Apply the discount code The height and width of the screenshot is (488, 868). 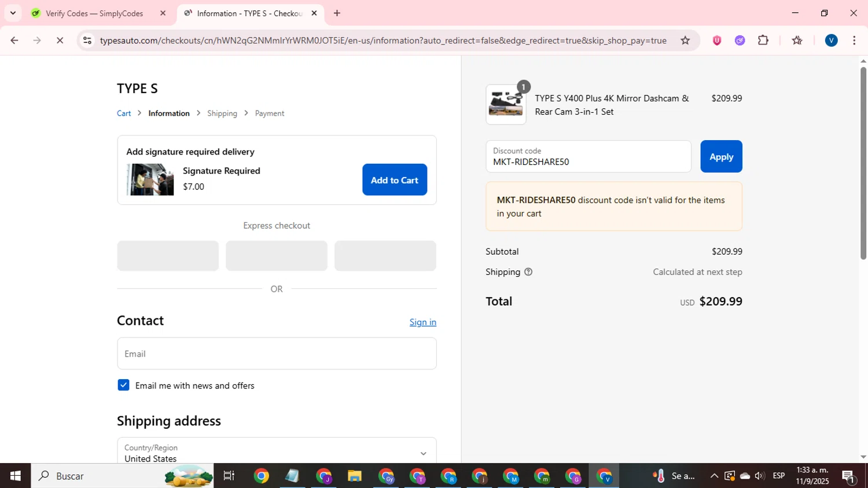point(721,157)
